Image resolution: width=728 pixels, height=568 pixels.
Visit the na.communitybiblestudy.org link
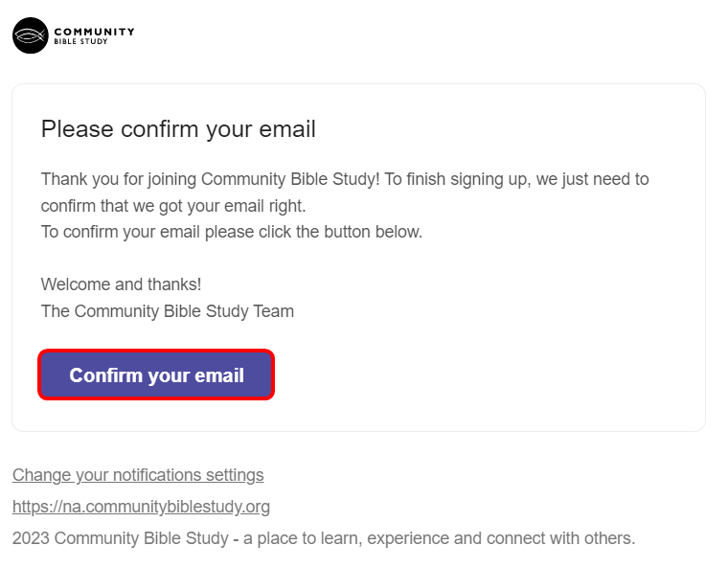pyautogui.click(x=141, y=507)
